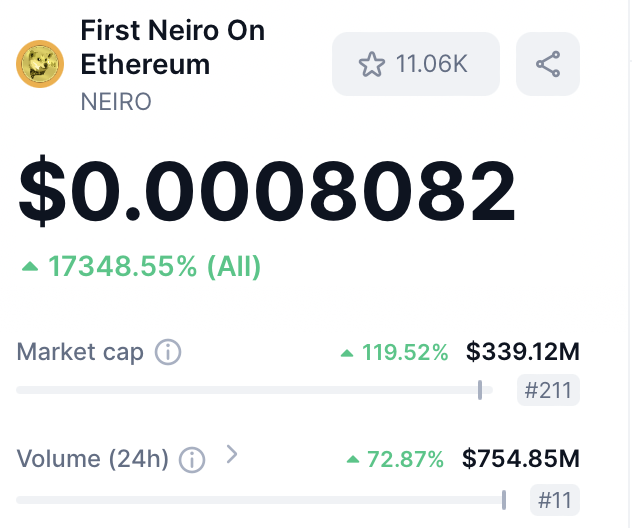The height and width of the screenshot is (528, 632).
Task: Click the $754.85M volume value
Action: point(521,459)
